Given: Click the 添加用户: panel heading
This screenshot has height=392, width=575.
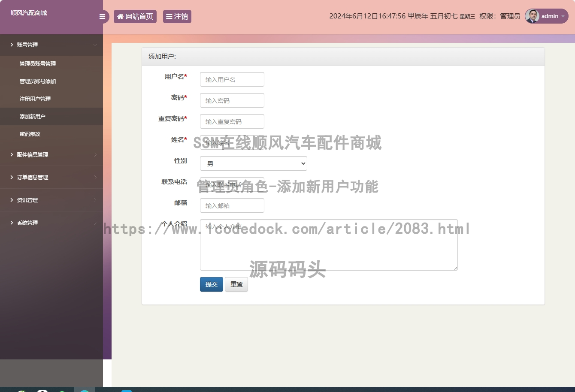Looking at the screenshot, I should click(x=162, y=57).
